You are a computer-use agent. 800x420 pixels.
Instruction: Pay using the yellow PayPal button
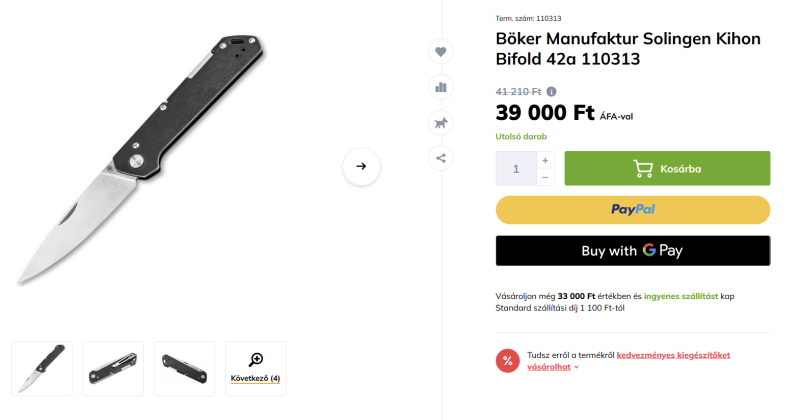tap(633, 210)
